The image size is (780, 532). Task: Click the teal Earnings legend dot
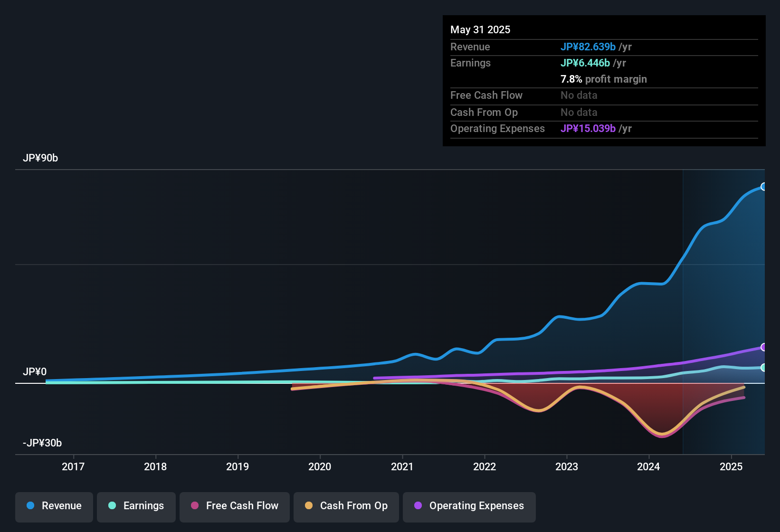[112, 506]
